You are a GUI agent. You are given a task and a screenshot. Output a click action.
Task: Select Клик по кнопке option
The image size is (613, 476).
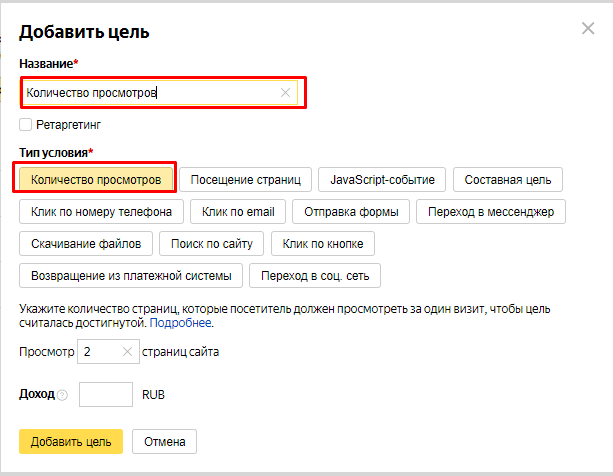[x=323, y=243]
